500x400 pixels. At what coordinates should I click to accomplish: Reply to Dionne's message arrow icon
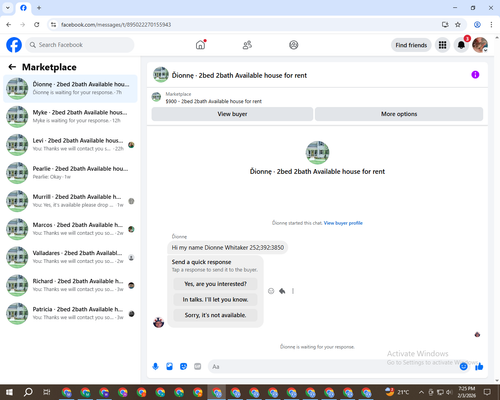(x=282, y=291)
